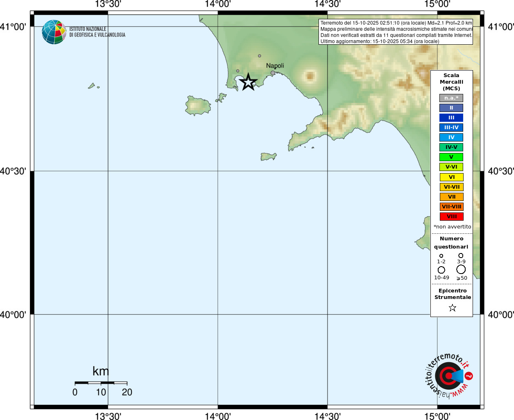Select the Napoli city label
Image resolution: width=514 pixels, height=420 pixels.
pos(275,65)
